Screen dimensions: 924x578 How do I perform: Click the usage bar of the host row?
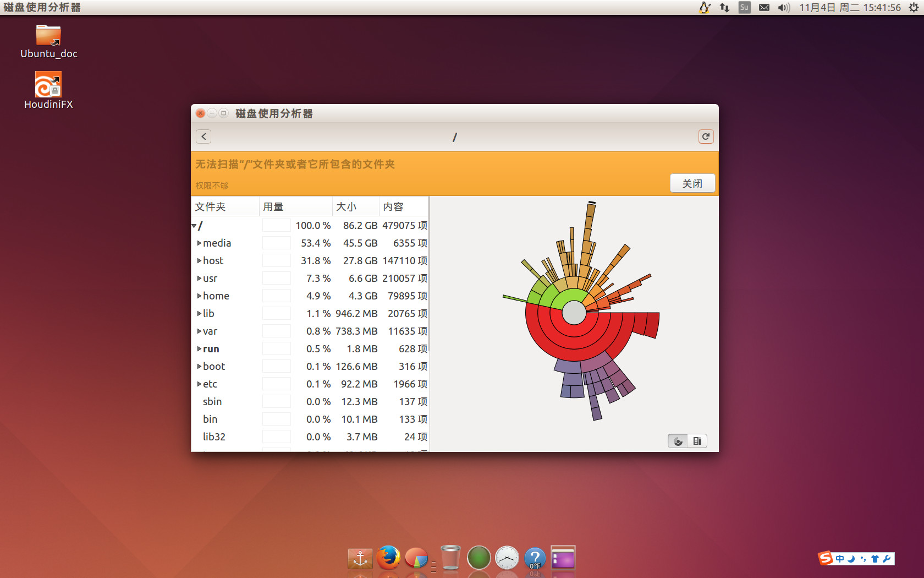277,261
